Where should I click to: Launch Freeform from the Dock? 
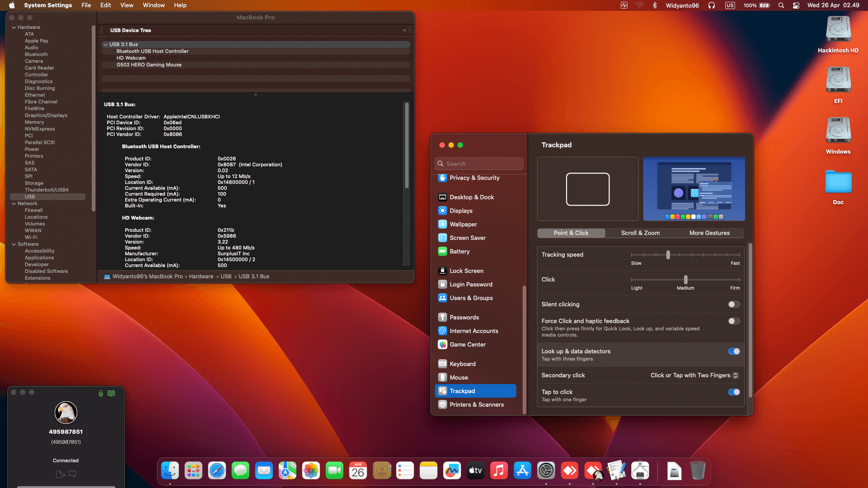(x=452, y=471)
